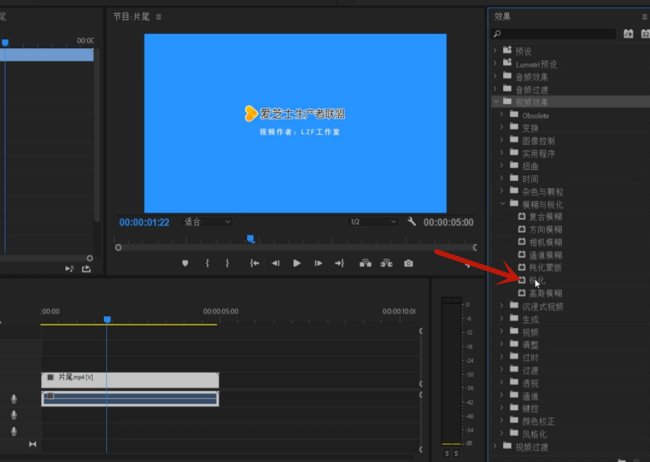
Task: Collapse the 视频效果 folder
Action: tap(496, 102)
